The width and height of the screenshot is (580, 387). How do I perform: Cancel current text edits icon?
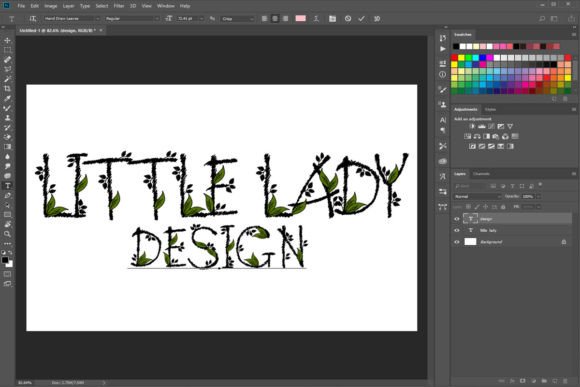(348, 18)
